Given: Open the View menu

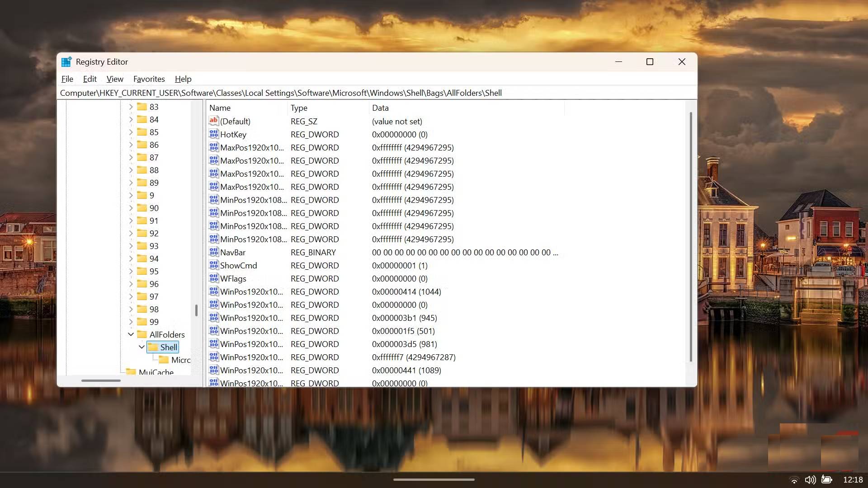Looking at the screenshot, I should [x=114, y=79].
